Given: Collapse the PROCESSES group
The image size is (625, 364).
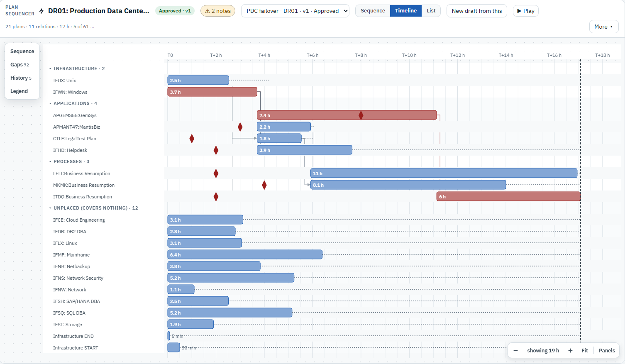Looking at the screenshot, I should (x=70, y=161).
